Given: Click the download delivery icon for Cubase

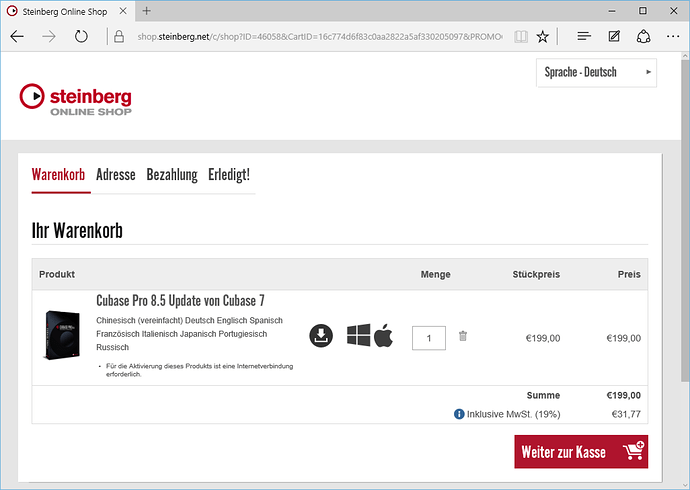Looking at the screenshot, I should (x=321, y=336).
